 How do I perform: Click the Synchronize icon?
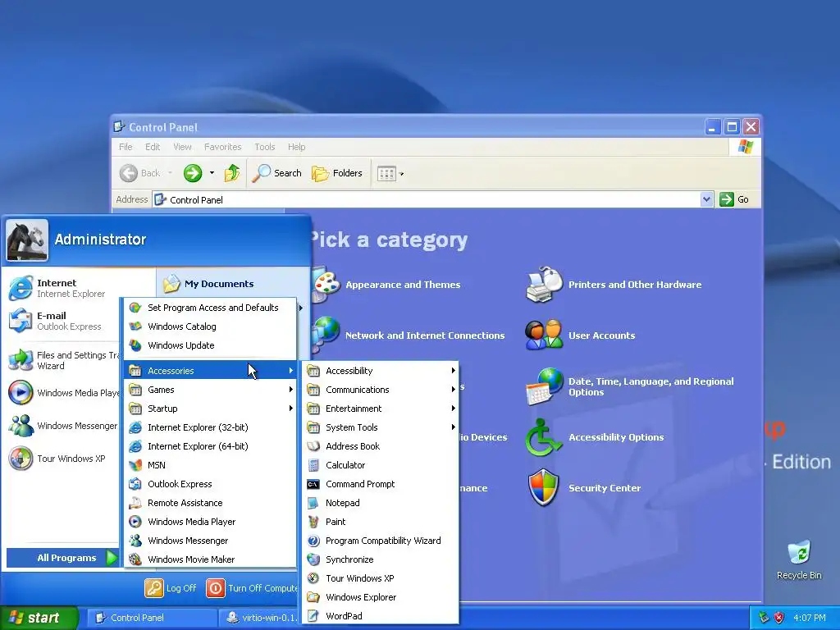pyautogui.click(x=313, y=559)
